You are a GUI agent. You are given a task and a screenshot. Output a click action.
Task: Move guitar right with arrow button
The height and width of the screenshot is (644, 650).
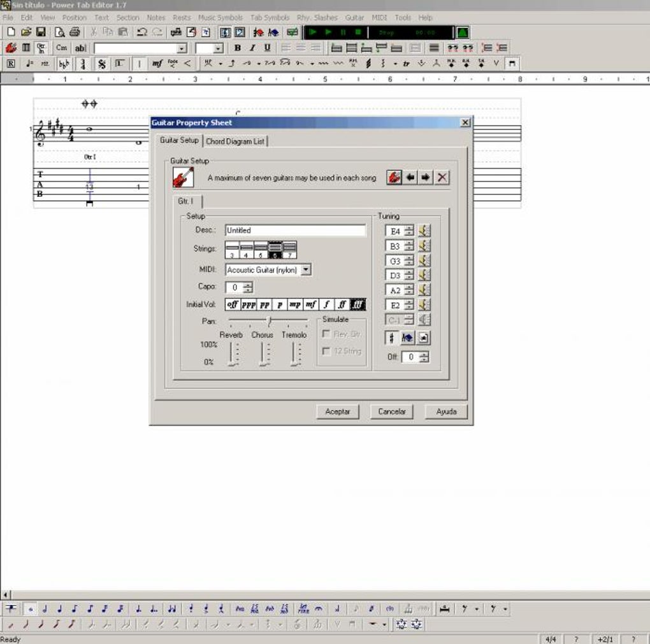426,177
